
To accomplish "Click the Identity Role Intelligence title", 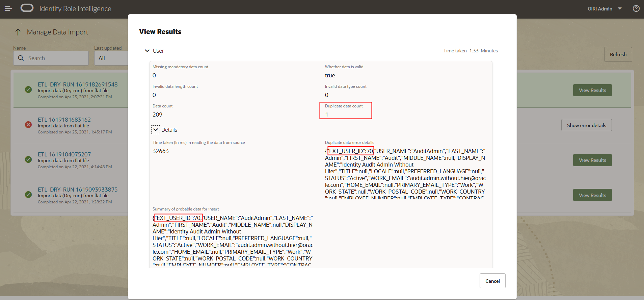I will pyautogui.click(x=75, y=9).
